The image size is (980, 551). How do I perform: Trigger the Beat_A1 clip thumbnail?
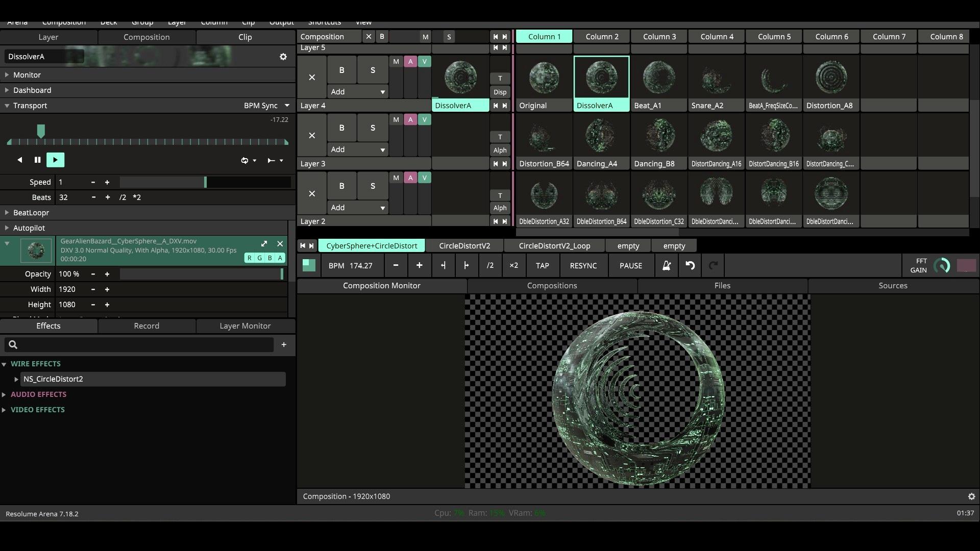click(658, 78)
